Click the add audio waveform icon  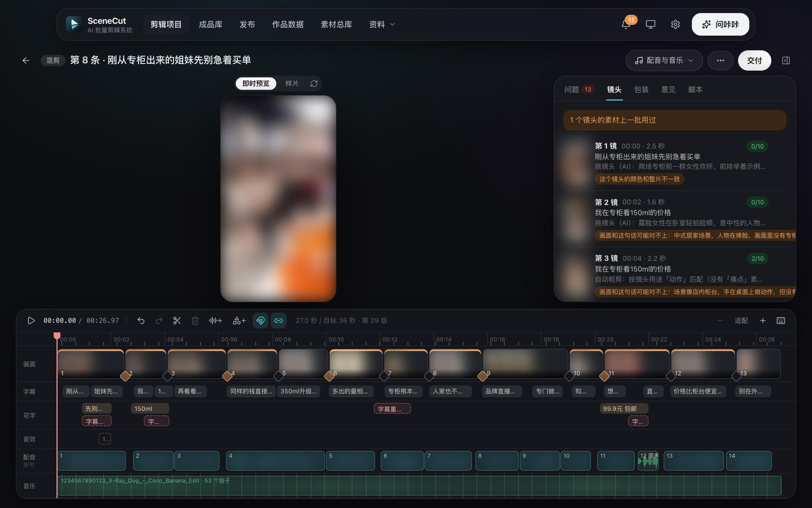(x=215, y=321)
